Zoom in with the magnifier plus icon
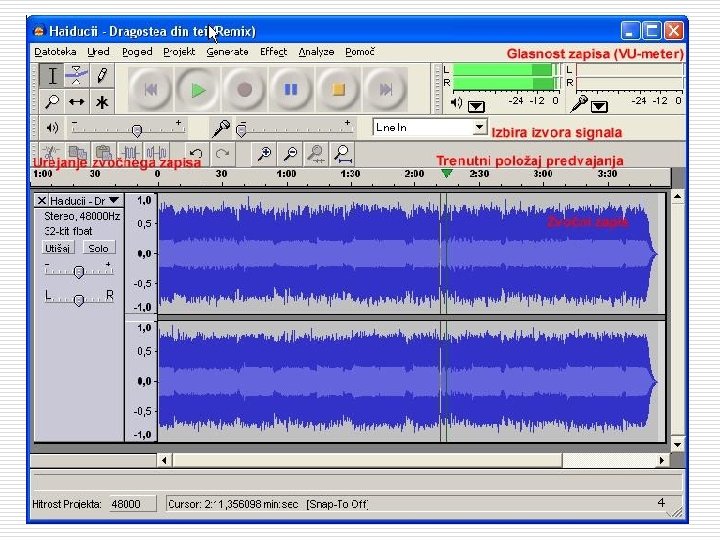This screenshot has height=540, width=720. 264,154
